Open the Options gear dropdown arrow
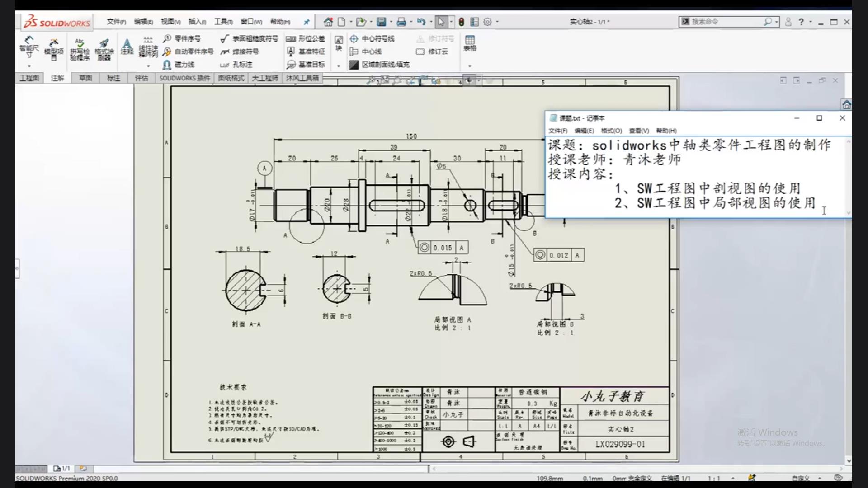This screenshot has height=488, width=868. pyautogui.click(x=497, y=22)
